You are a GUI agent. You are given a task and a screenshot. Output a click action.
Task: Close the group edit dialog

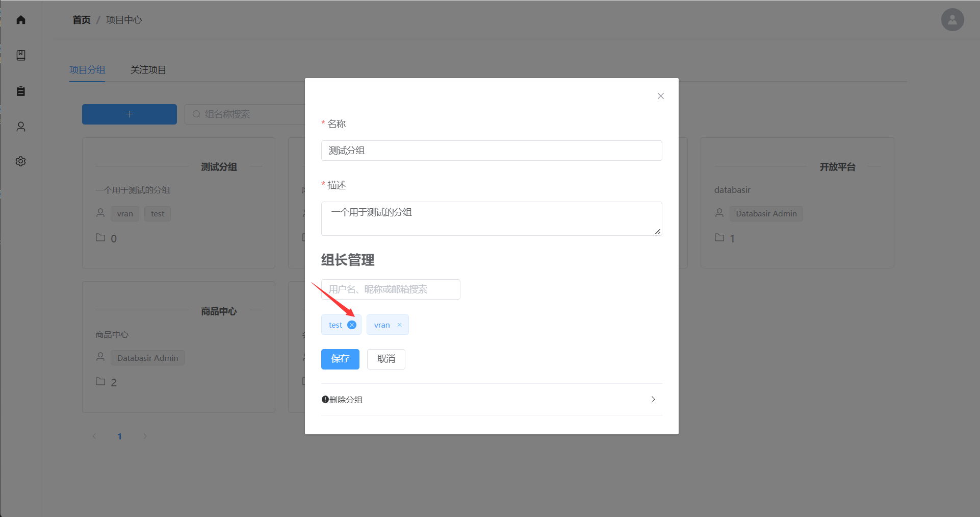point(660,96)
